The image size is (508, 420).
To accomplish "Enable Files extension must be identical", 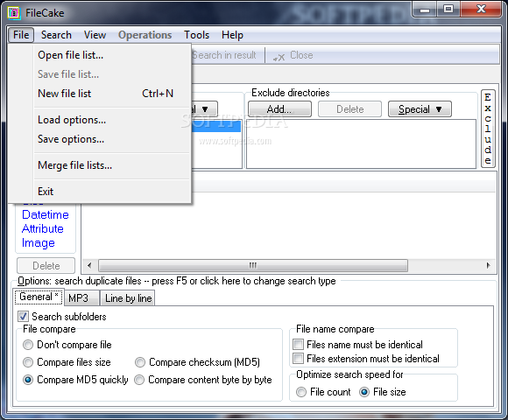I will [298, 359].
